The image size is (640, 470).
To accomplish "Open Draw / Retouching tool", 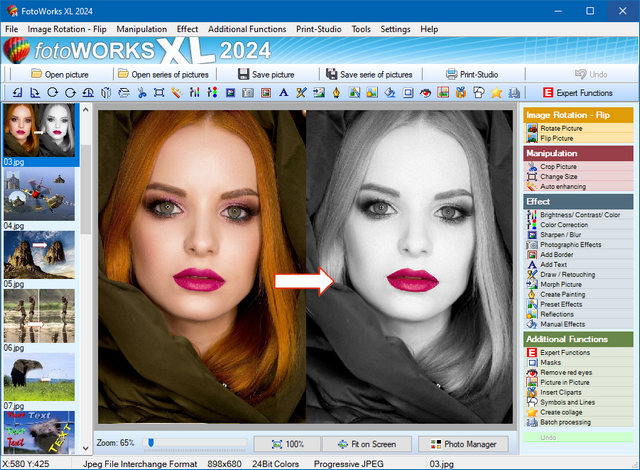I will point(567,274).
